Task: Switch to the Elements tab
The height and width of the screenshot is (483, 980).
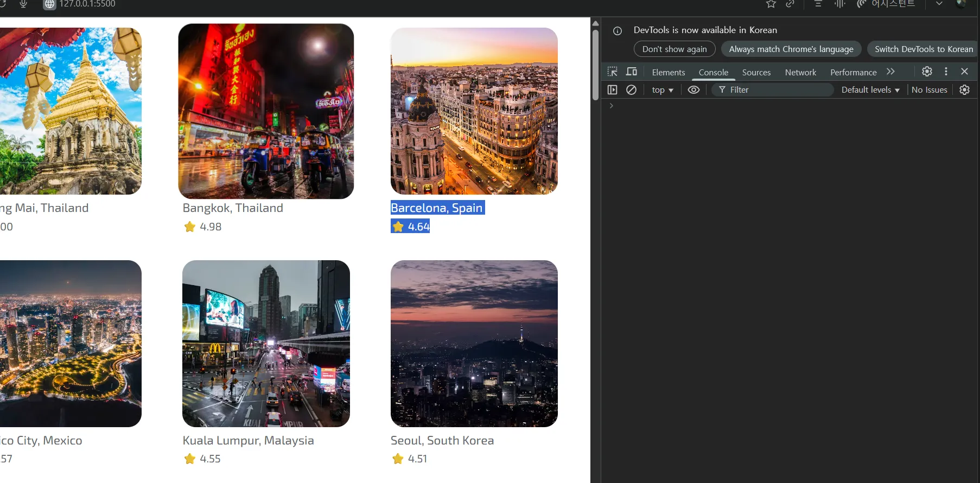Action: (669, 72)
